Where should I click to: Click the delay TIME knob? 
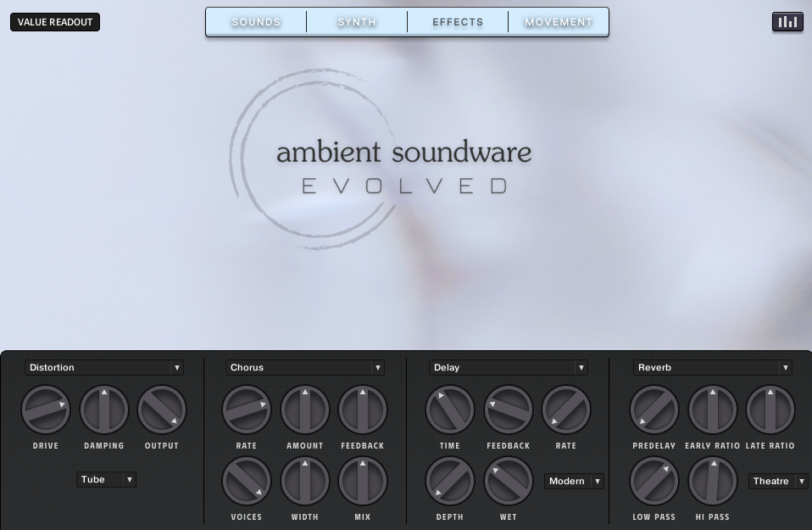(449, 410)
